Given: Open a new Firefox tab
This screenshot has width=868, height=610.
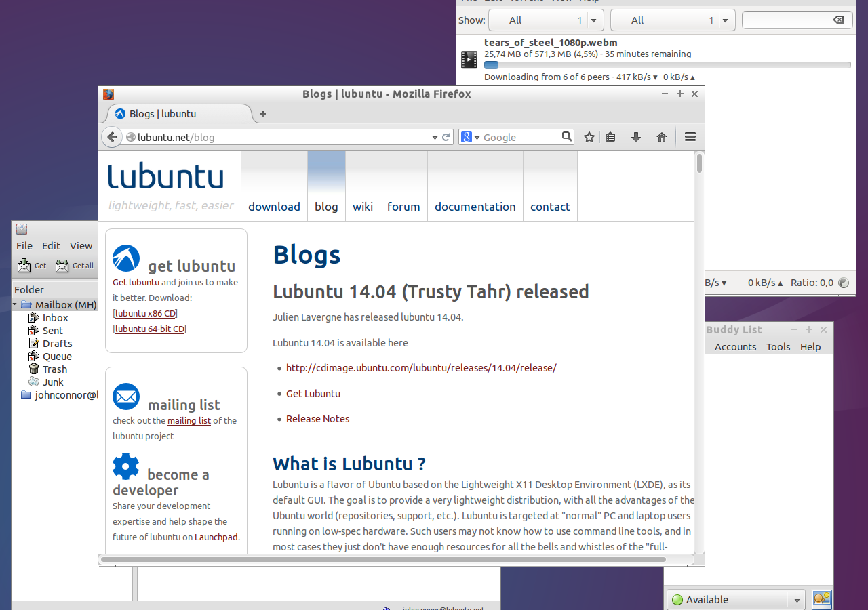Looking at the screenshot, I should pyautogui.click(x=263, y=114).
